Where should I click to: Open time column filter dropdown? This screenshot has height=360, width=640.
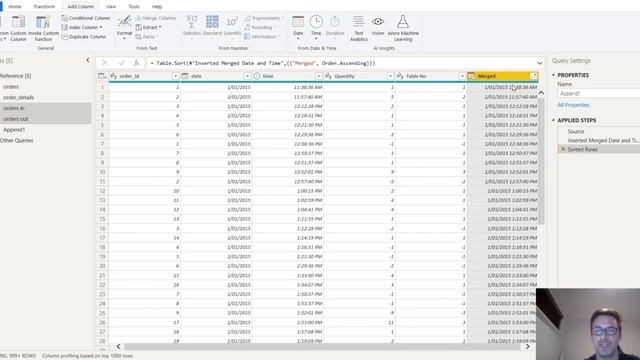tap(319, 76)
